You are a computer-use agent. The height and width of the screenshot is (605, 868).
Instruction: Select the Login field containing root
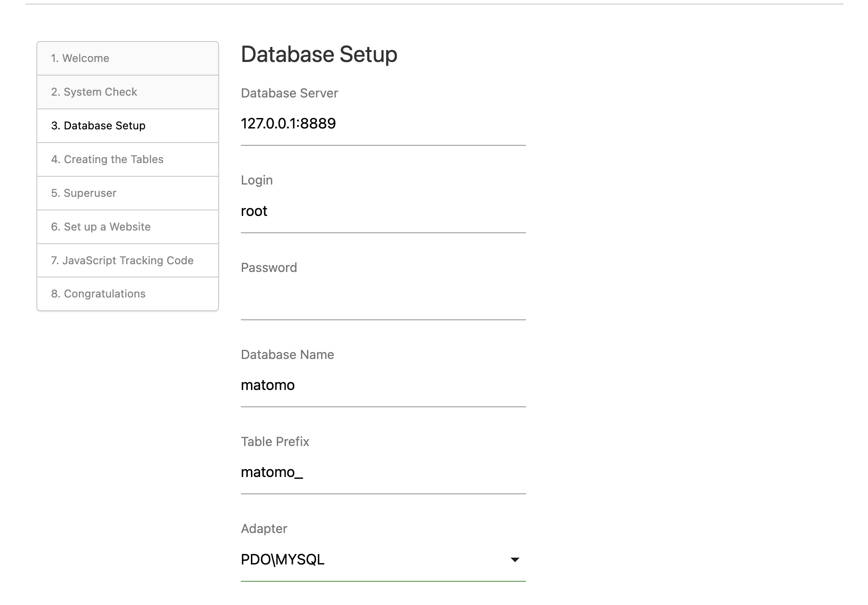pos(383,211)
